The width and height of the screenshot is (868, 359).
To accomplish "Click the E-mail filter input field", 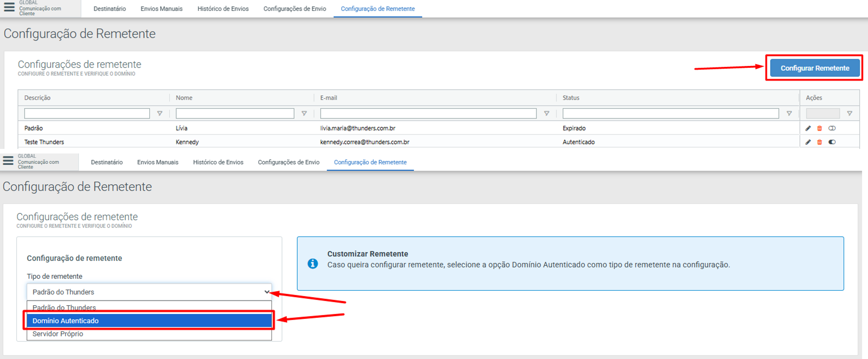I will pyautogui.click(x=428, y=113).
